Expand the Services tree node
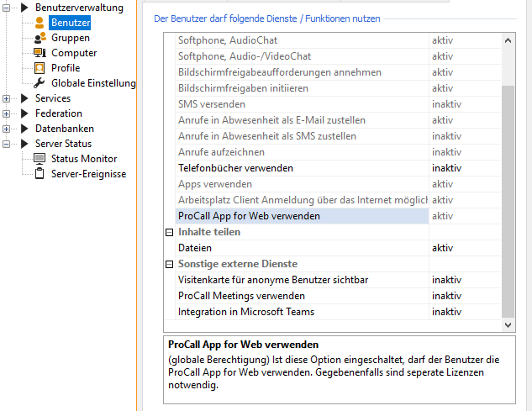 coord(7,98)
